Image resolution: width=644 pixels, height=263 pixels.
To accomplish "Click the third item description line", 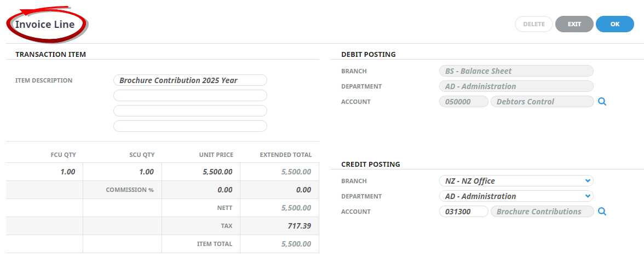I will [190, 111].
